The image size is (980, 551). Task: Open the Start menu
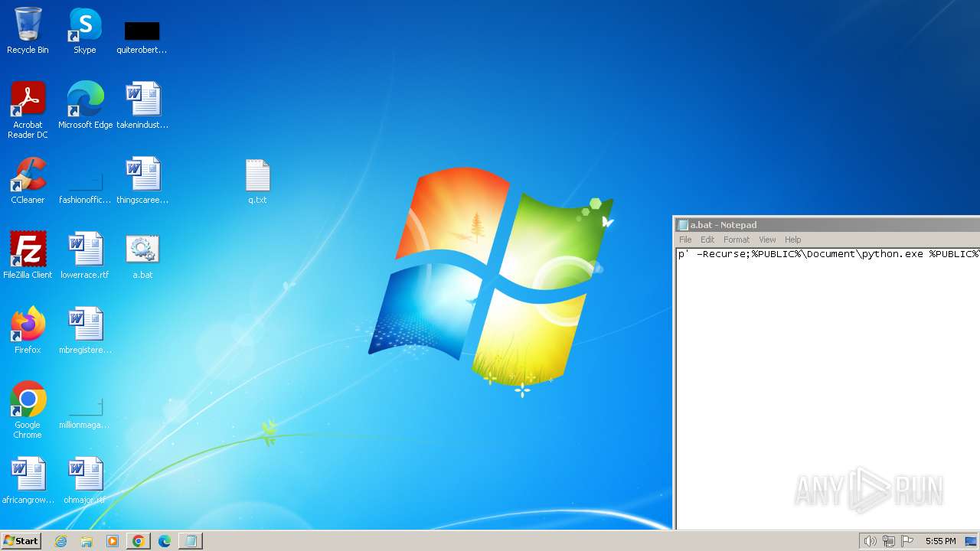click(x=21, y=541)
